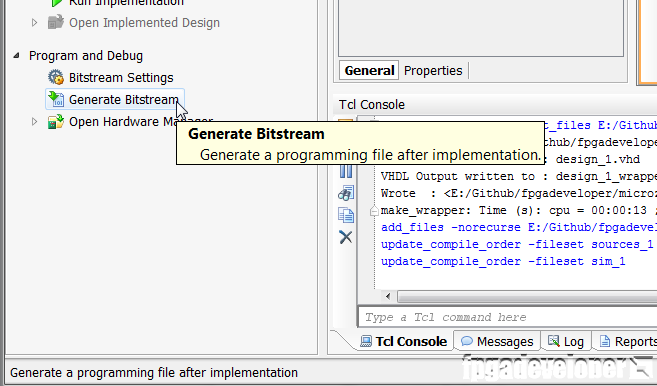
Task: Click the console scrollbar left arrow
Action: tap(388, 296)
